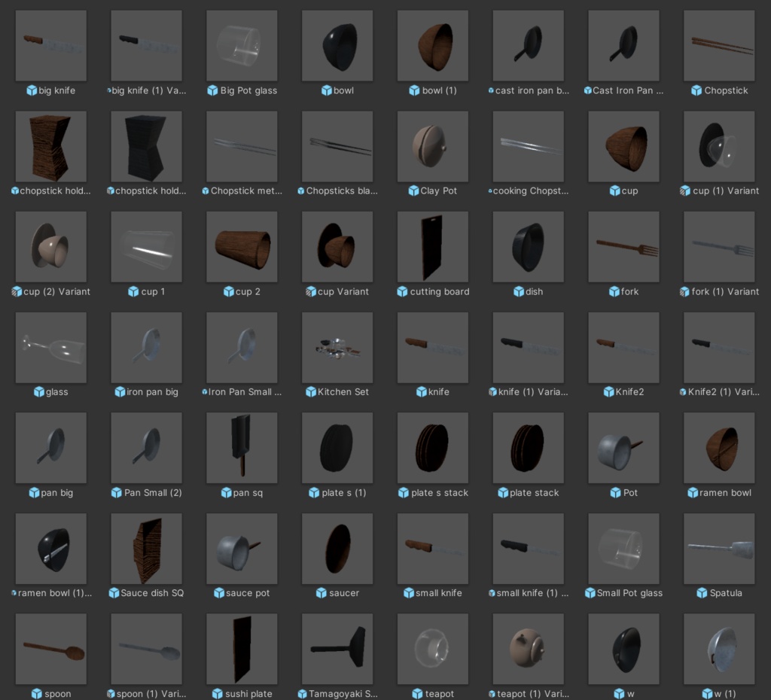This screenshot has height=700, width=771.
Task: Open the Kitchen Set prefab
Action: tap(337, 347)
